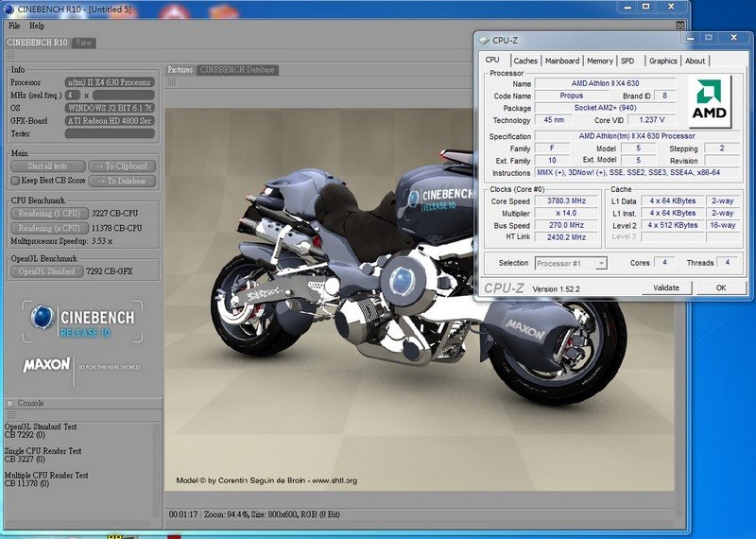Open the About tab in CPU-Z

pyautogui.click(x=695, y=61)
